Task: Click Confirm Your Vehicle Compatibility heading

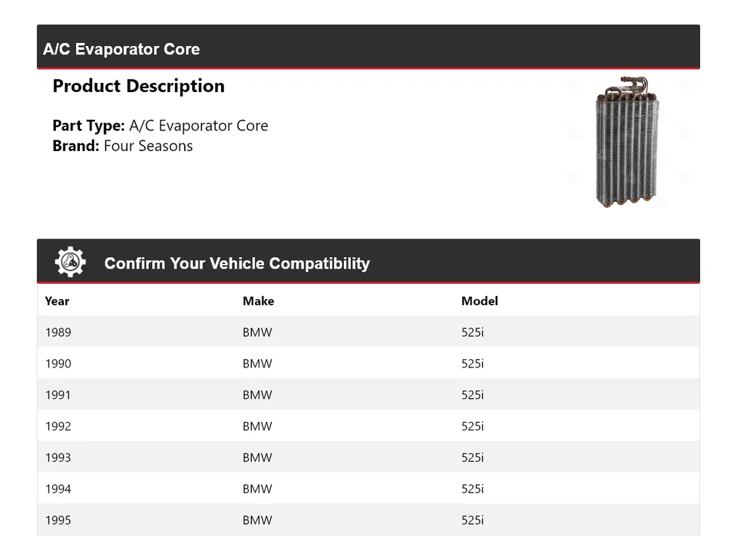Action: tap(236, 263)
